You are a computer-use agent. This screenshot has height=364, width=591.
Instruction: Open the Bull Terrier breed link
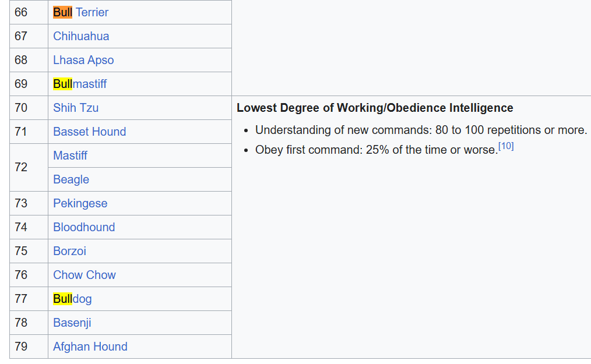coord(81,12)
